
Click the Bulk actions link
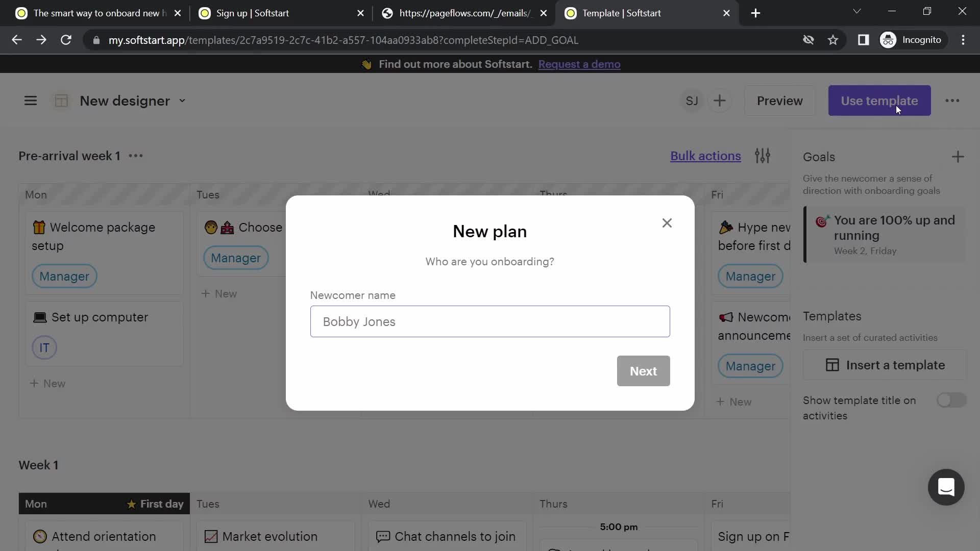[705, 156]
